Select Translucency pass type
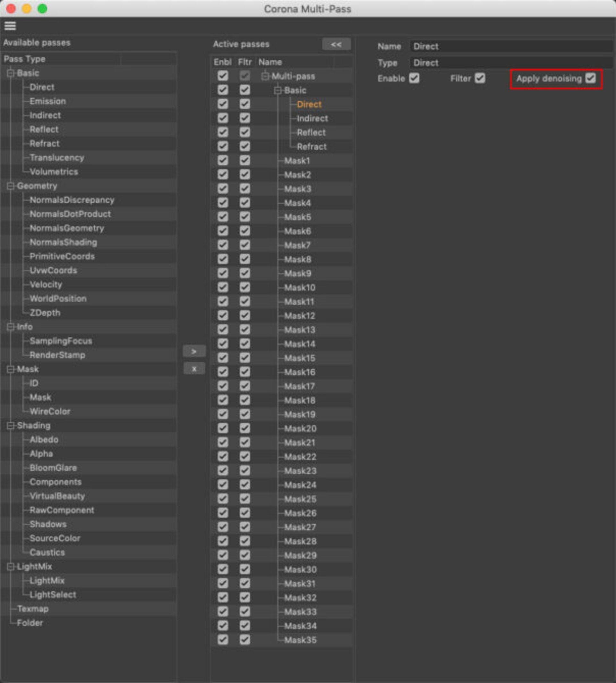This screenshot has width=616, height=683. click(57, 158)
